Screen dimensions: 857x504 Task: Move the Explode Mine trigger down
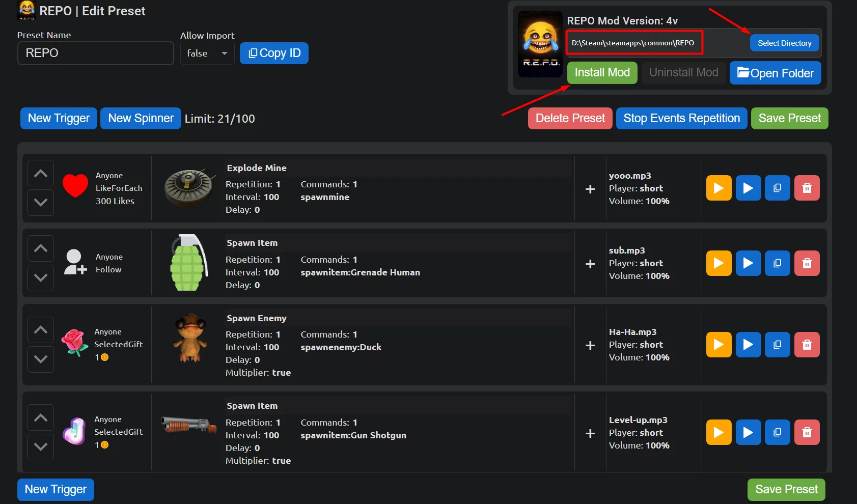click(41, 202)
